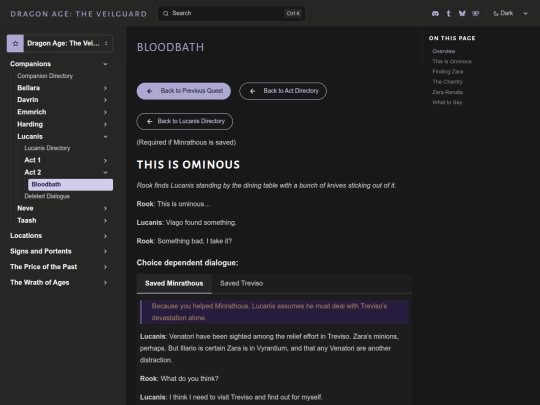Open the Dragon Age: The Vei... section switcher

click(60, 43)
